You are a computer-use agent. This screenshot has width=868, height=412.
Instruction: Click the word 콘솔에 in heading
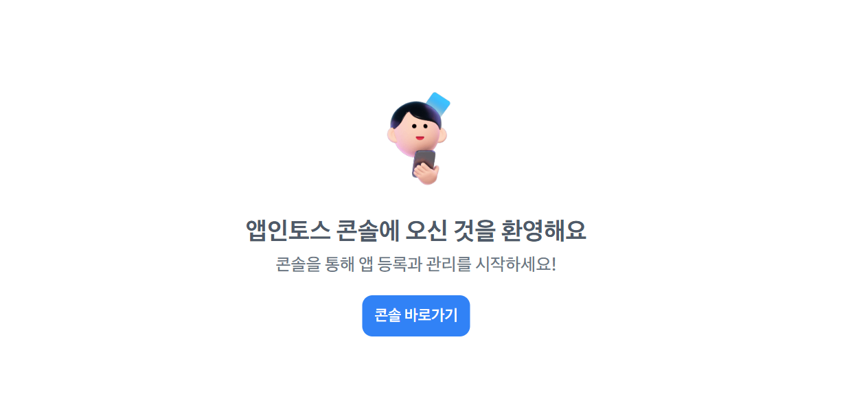[369, 230]
